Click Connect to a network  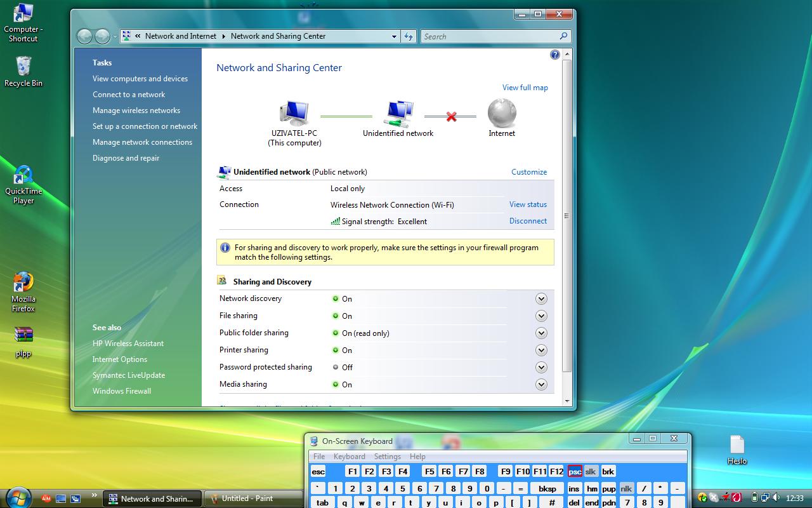(x=129, y=95)
